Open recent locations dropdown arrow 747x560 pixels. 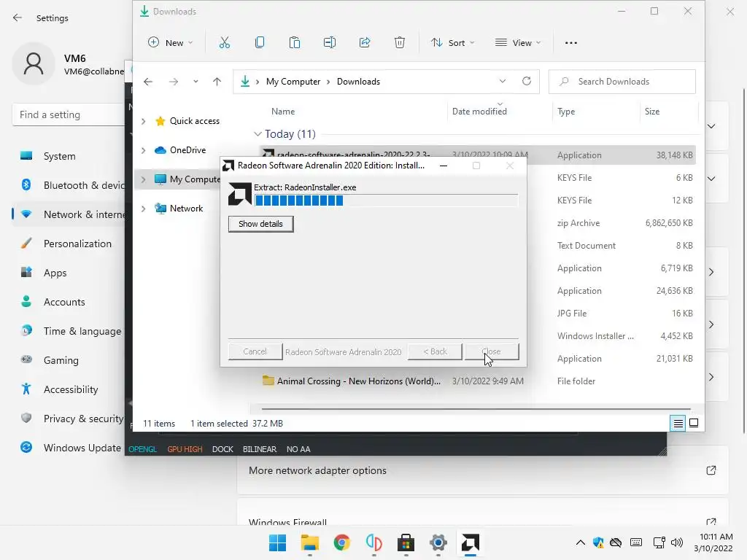click(x=196, y=82)
